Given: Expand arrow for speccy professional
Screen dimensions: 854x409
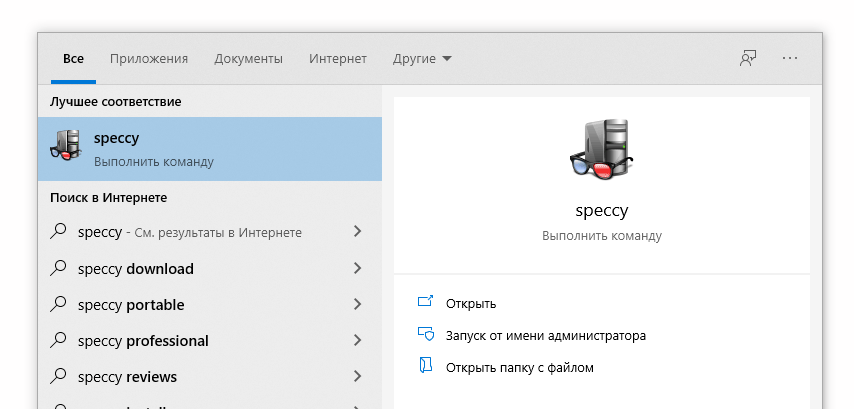Looking at the screenshot, I should pos(357,340).
